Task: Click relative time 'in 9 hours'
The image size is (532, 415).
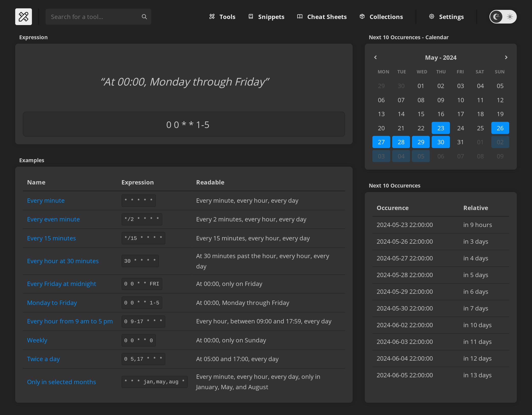Action: pyautogui.click(x=478, y=225)
